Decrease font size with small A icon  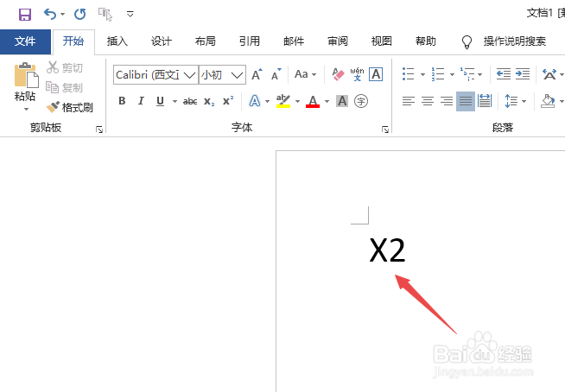(x=276, y=74)
